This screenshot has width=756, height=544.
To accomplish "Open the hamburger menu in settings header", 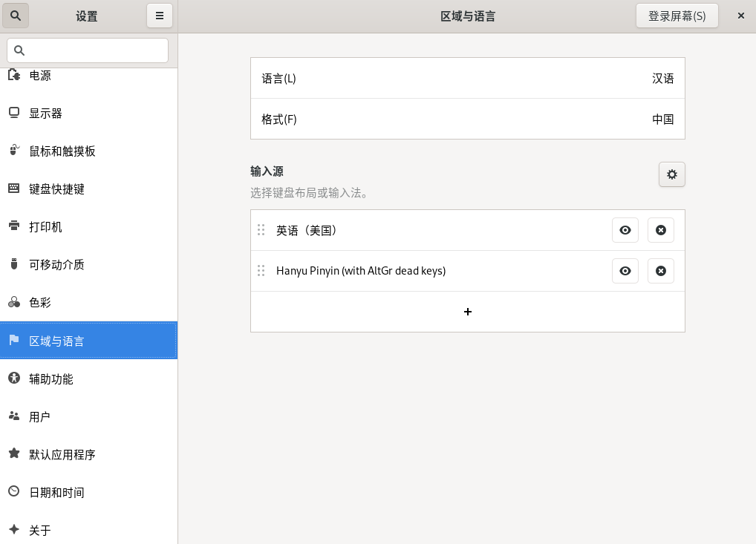I will (160, 16).
